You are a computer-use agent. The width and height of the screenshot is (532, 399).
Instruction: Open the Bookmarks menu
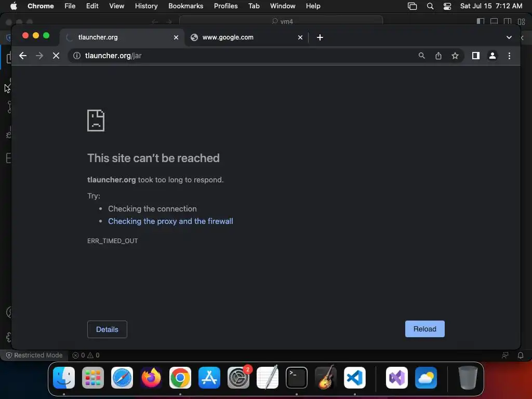coord(186,6)
